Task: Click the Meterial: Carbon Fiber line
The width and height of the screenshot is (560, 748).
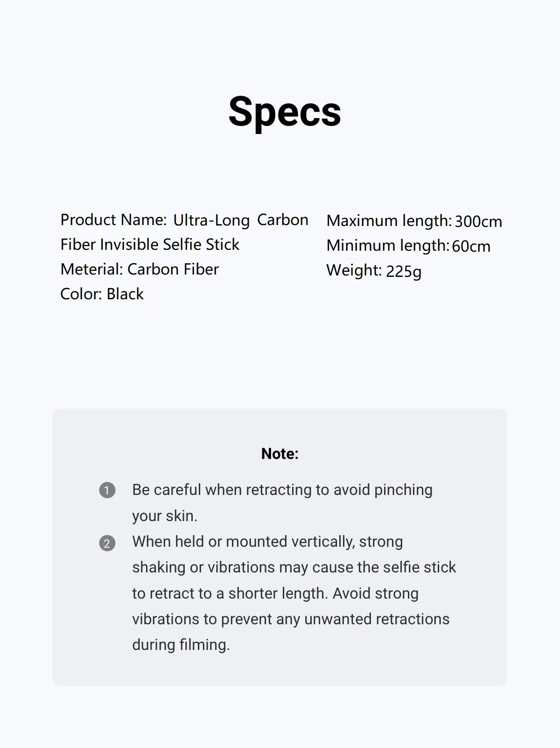Action: click(140, 269)
